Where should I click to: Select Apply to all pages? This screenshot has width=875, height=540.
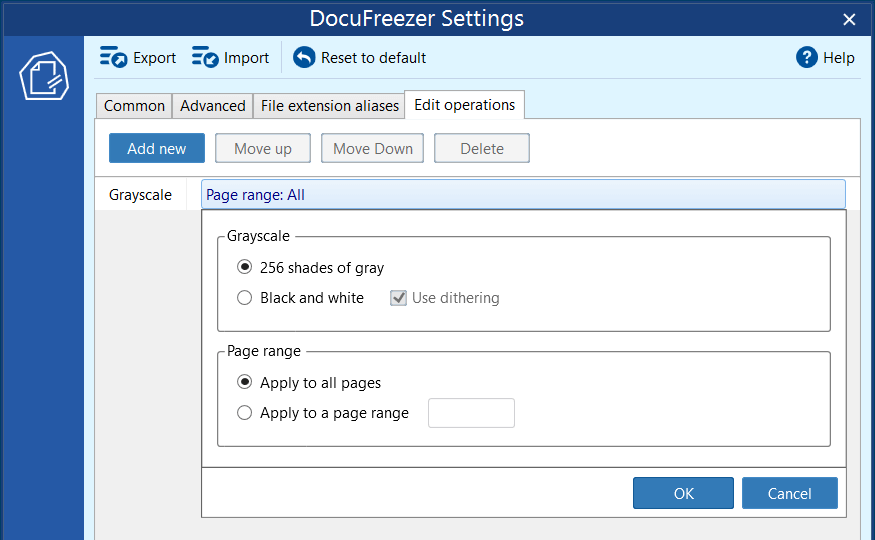[x=244, y=382]
